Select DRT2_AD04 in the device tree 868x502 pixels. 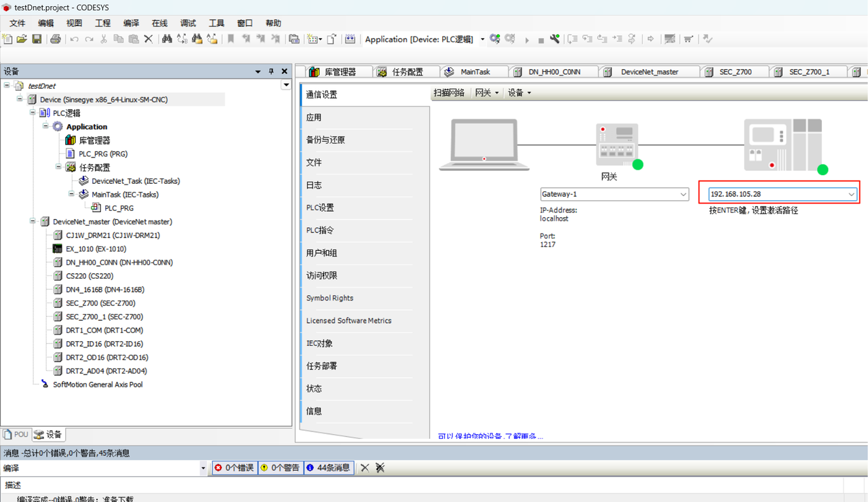106,371
